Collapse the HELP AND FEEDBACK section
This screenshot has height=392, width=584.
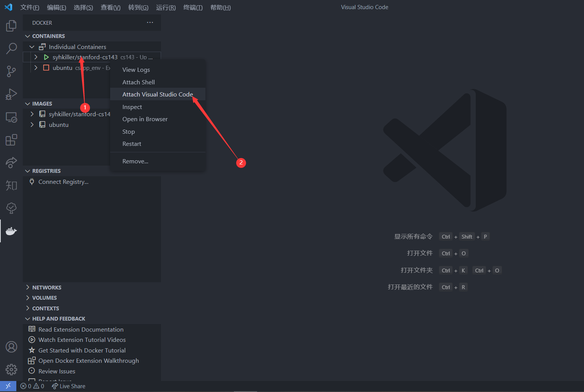click(27, 319)
